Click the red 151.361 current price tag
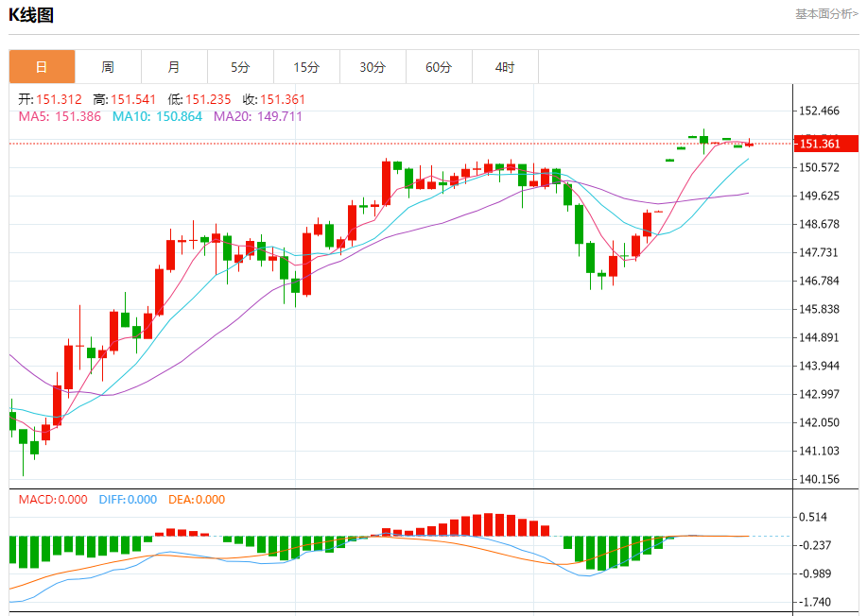Screen dimensions: 867x616 point(827,144)
